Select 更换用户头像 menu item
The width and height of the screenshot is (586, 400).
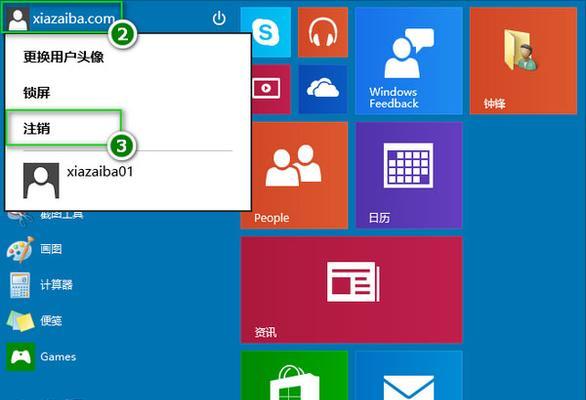(64, 57)
